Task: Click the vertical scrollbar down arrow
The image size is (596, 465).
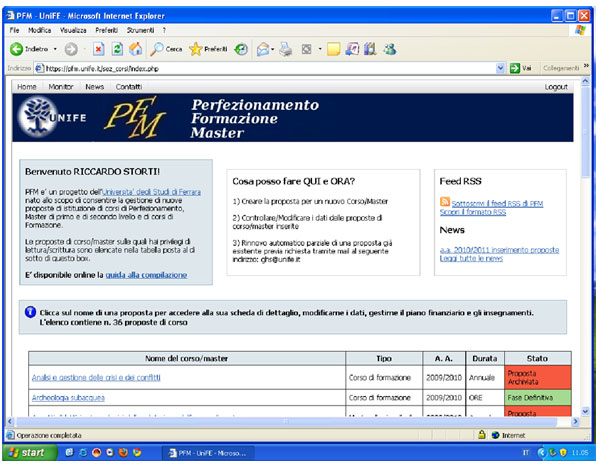Action: pos(585,411)
